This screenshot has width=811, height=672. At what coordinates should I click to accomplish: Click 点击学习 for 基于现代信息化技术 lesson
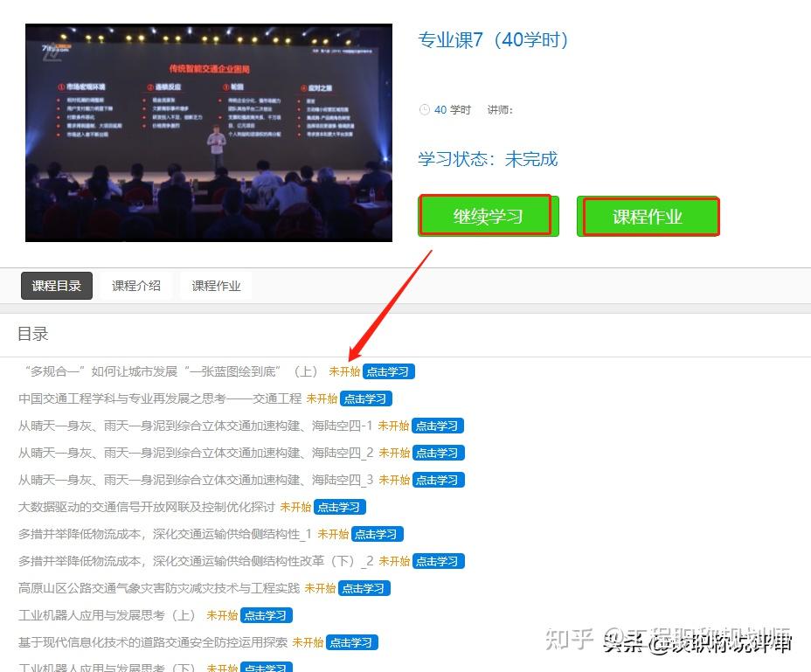[351, 642]
